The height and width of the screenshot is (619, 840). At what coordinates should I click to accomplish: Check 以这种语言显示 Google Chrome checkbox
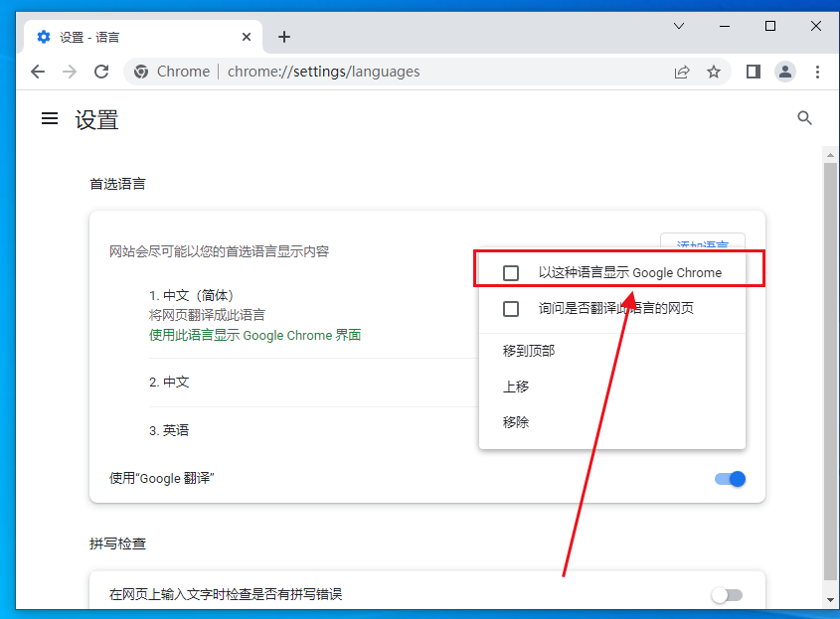[x=511, y=273]
